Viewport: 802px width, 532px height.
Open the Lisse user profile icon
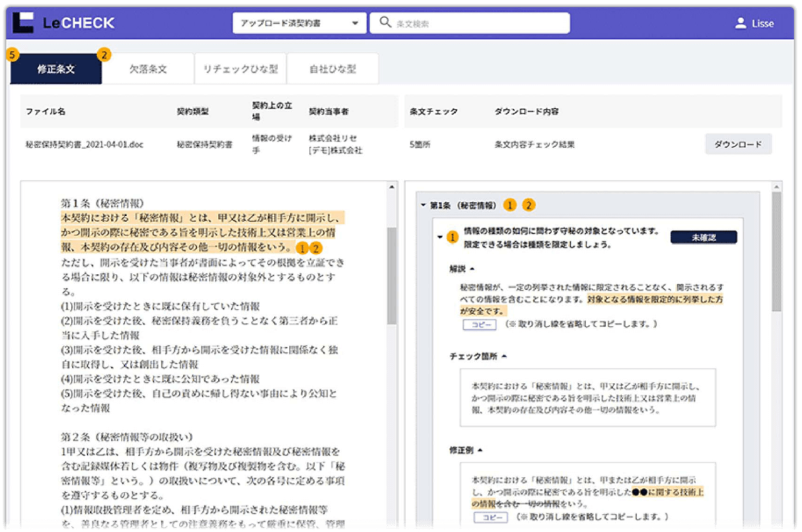[741, 23]
